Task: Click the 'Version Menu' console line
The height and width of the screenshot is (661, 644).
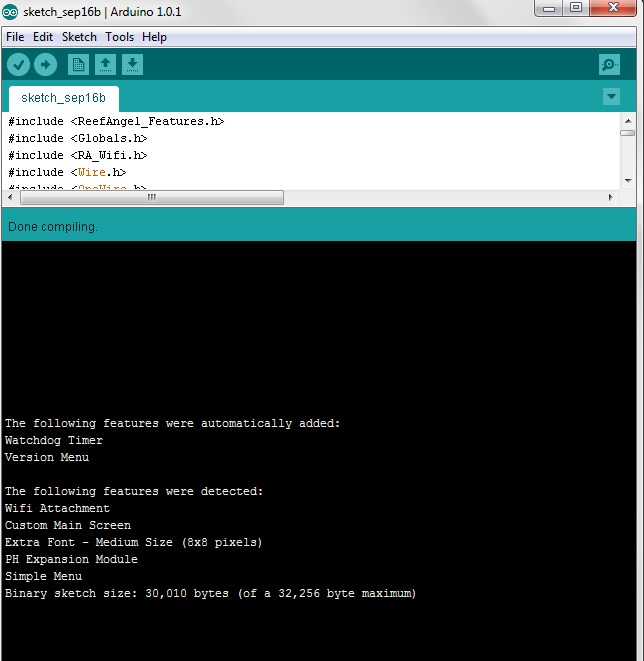Action: coord(47,457)
